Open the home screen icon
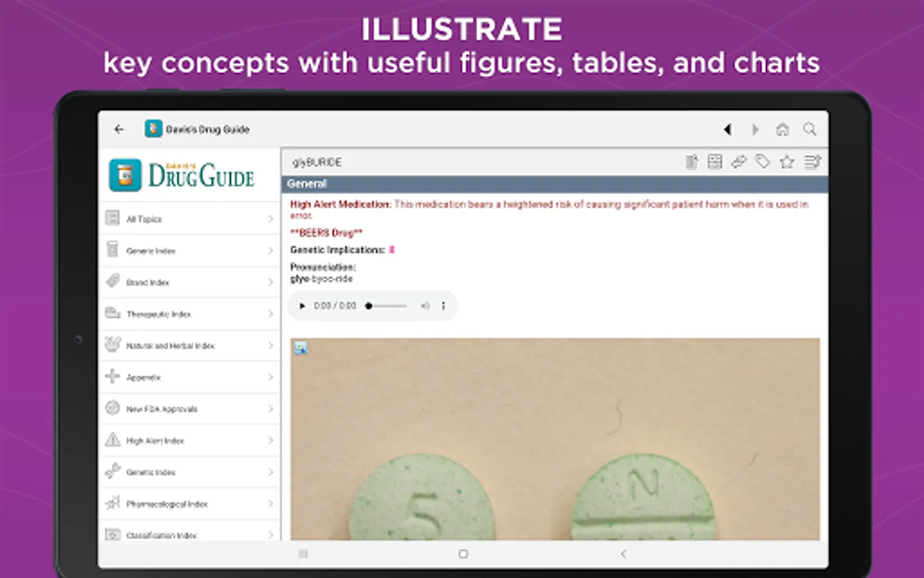This screenshot has height=578, width=924. tap(782, 129)
